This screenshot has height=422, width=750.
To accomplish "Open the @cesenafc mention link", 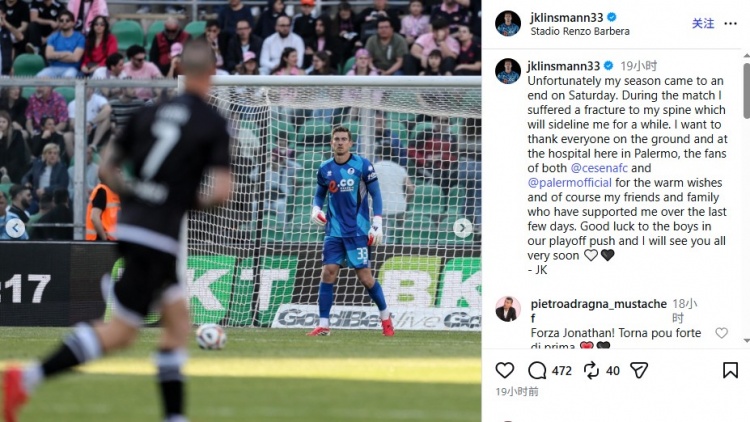I will (598, 168).
